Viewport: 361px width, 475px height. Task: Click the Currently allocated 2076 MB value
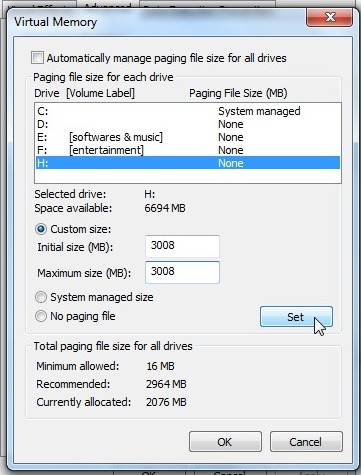166,402
